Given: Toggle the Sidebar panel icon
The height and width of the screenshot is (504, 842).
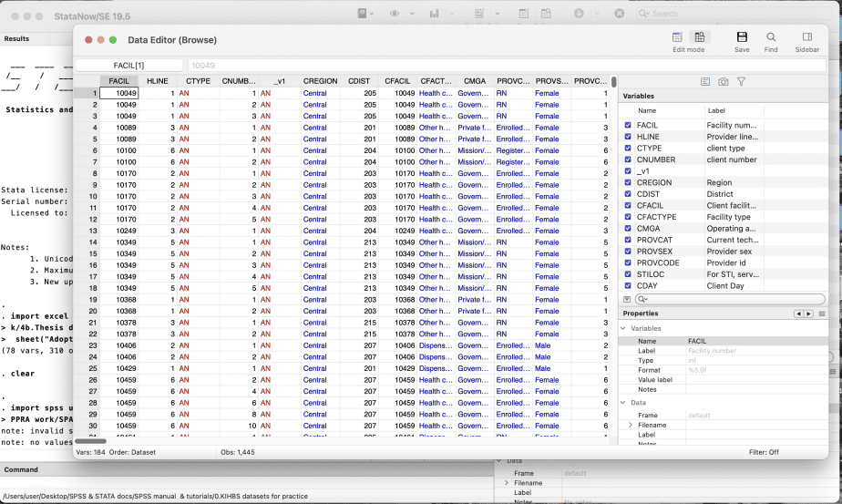Looking at the screenshot, I should [x=806, y=37].
